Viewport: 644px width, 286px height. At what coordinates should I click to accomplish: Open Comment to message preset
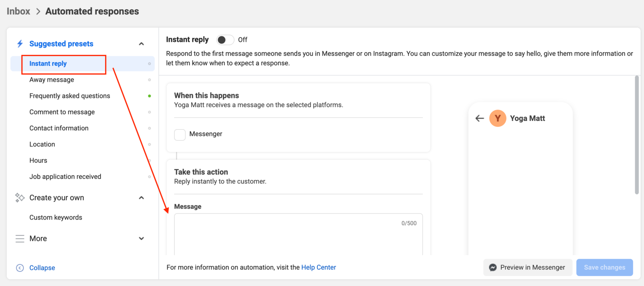click(x=62, y=112)
